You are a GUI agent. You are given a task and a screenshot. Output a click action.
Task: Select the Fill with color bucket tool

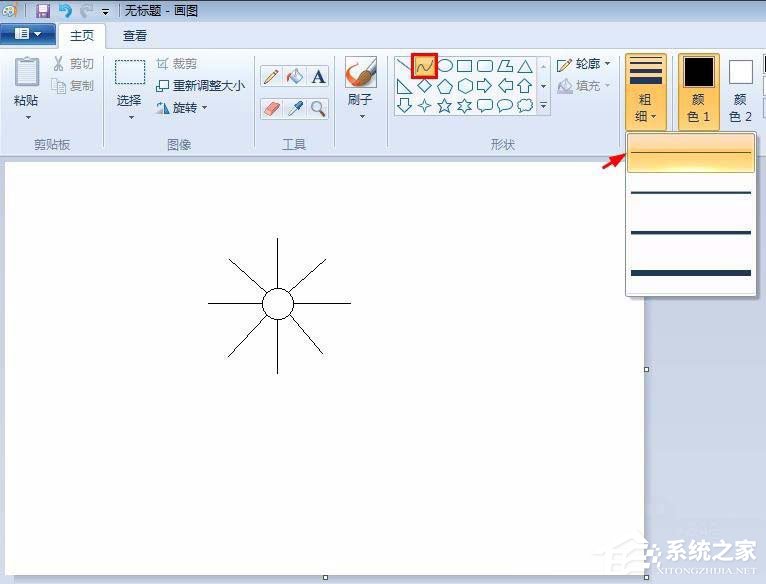[x=295, y=77]
